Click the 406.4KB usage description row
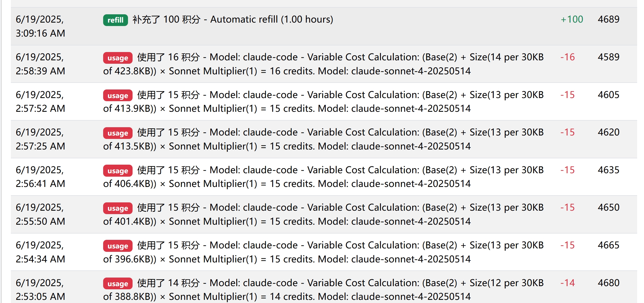 [323, 177]
